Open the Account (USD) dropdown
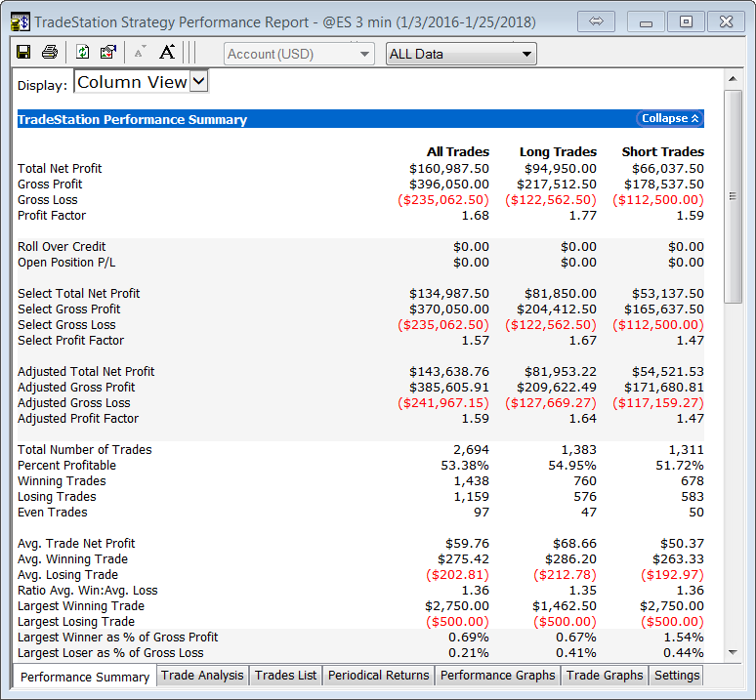This screenshot has height=700, width=756. click(299, 54)
